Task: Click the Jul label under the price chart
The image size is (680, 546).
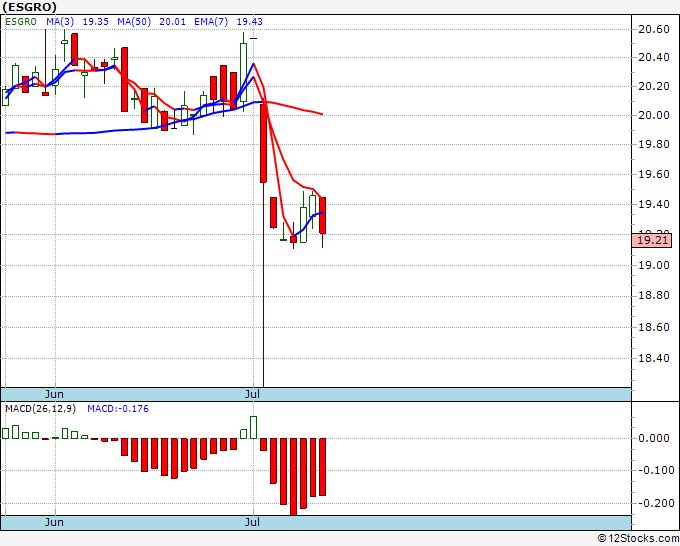Action: click(x=252, y=394)
